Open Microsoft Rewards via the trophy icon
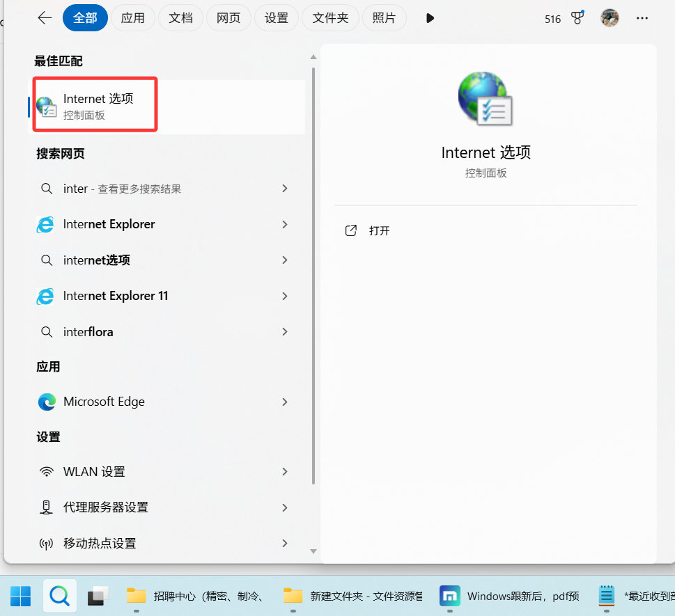The width and height of the screenshot is (675, 616). pos(577,18)
